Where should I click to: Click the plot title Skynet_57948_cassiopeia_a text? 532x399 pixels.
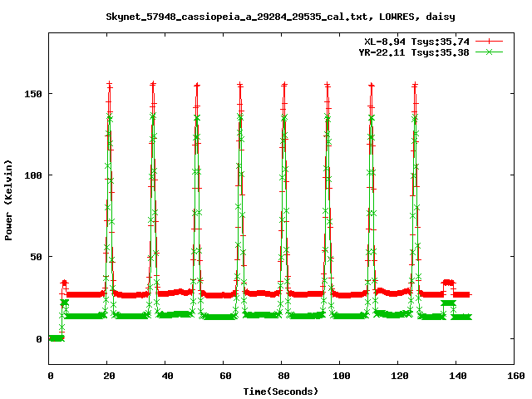281,17
